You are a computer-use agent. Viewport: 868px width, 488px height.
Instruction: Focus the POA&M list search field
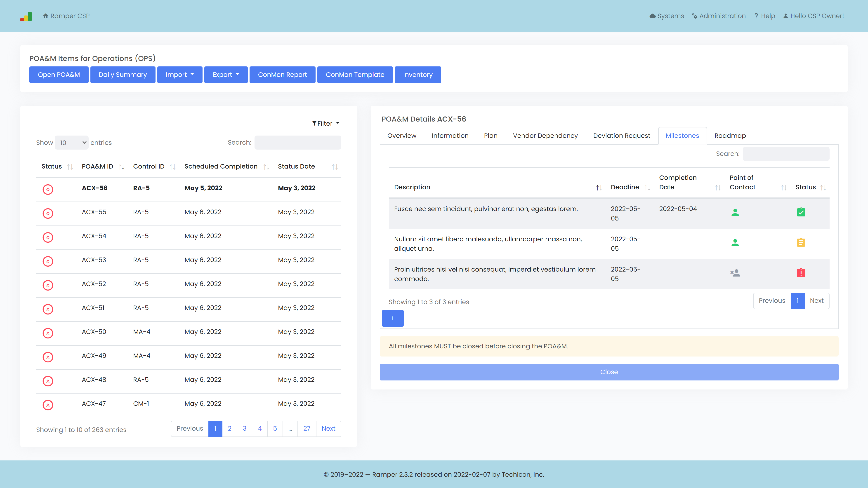click(298, 143)
